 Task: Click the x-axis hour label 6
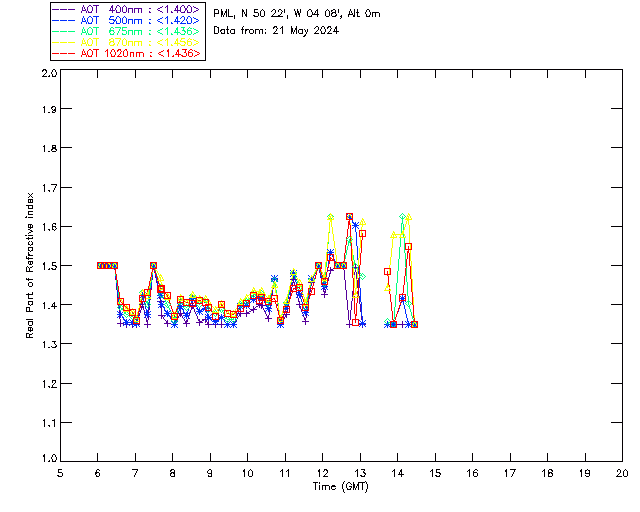click(x=98, y=474)
